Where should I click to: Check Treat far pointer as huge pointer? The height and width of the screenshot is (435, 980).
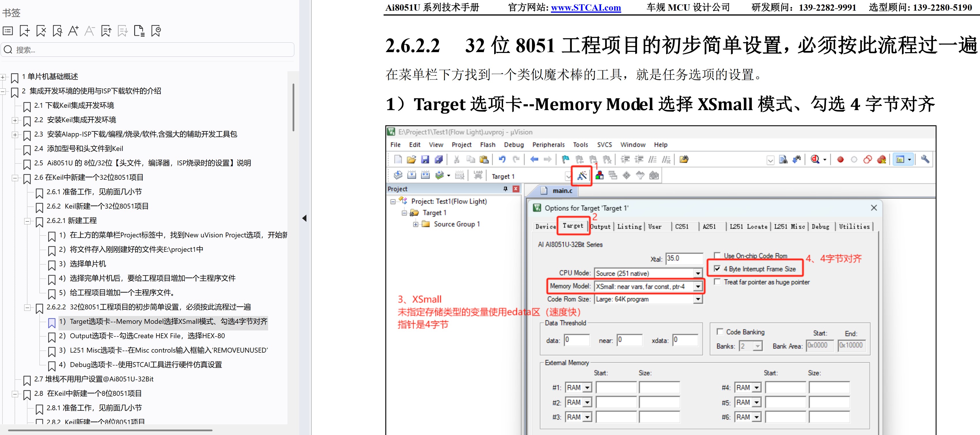pos(717,282)
